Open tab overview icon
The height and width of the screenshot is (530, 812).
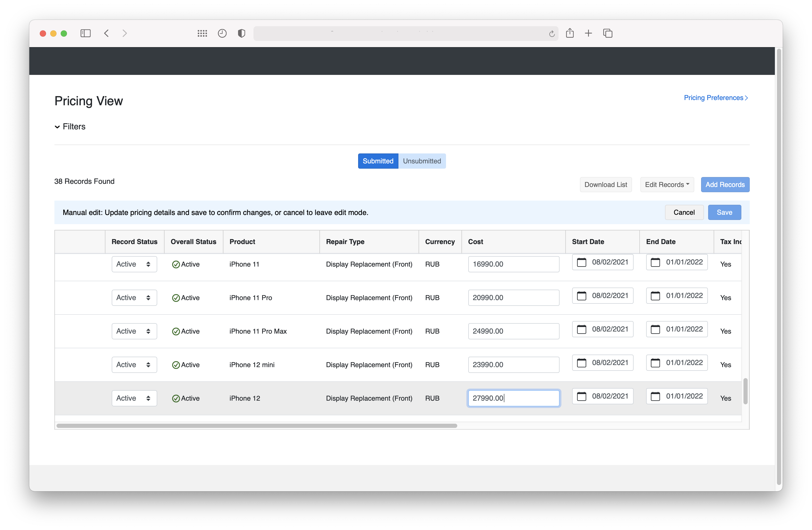coord(608,33)
